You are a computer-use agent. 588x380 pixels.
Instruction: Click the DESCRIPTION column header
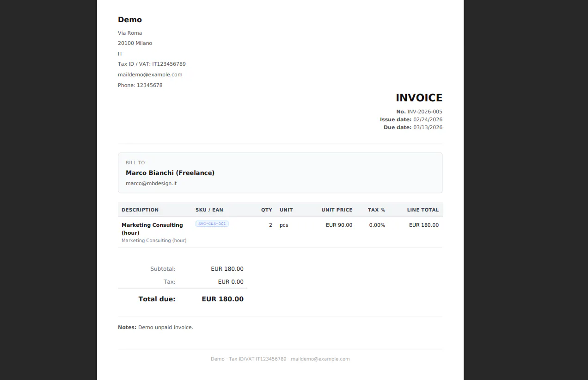click(140, 210)
